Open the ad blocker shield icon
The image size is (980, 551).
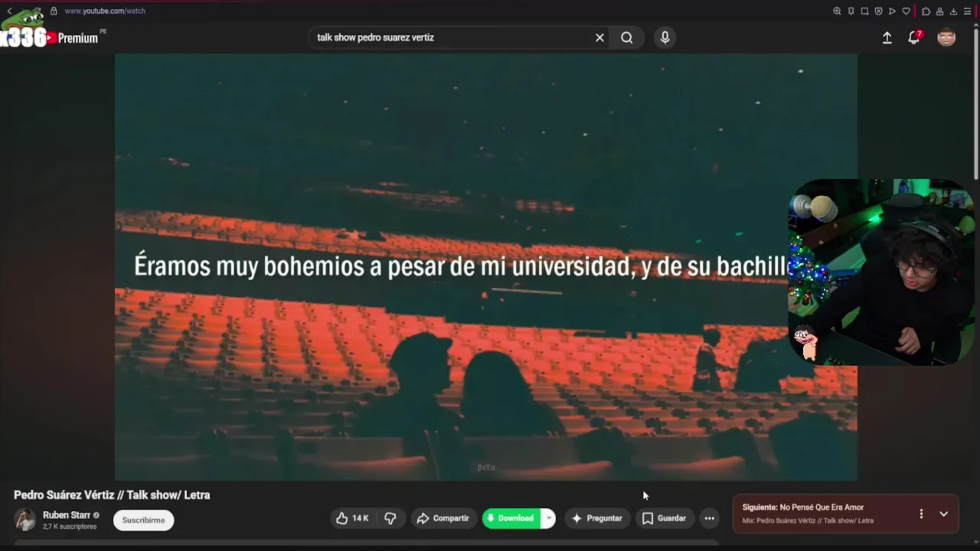pyautogui.click(x=878, y=11)
